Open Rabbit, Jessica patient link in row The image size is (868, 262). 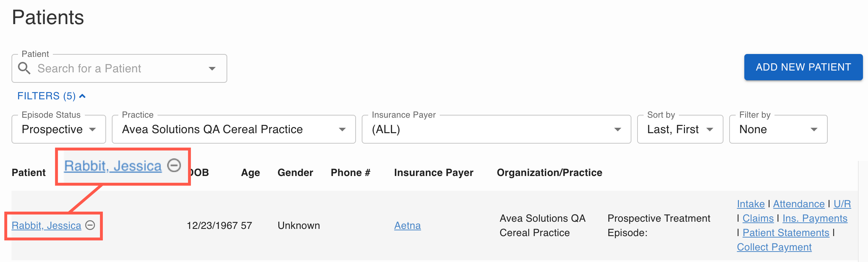46,226
